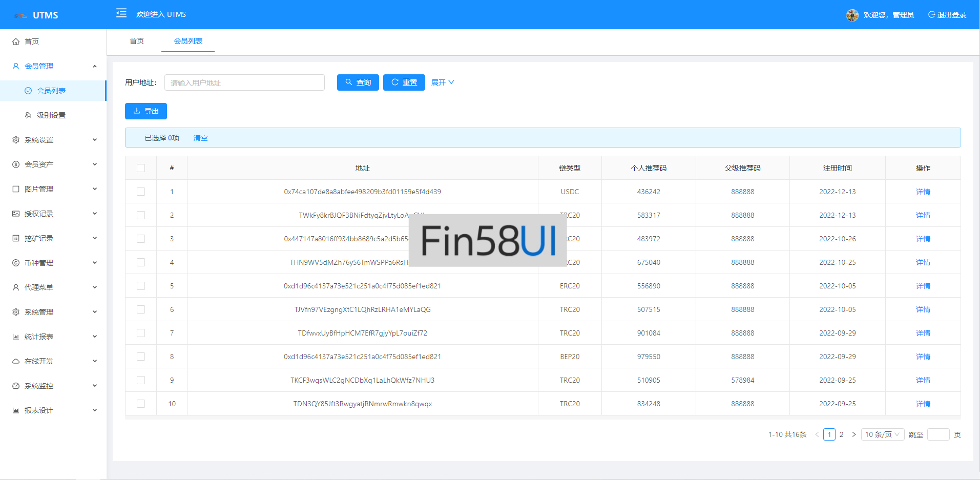Expand more filters with 展开
The image size is (980, 480).
tap(442, 82)
